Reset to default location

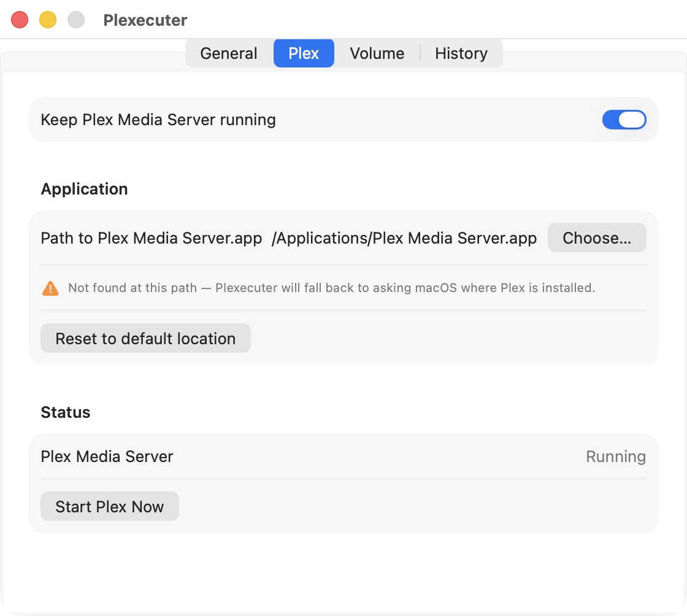(x=145, y=338)
